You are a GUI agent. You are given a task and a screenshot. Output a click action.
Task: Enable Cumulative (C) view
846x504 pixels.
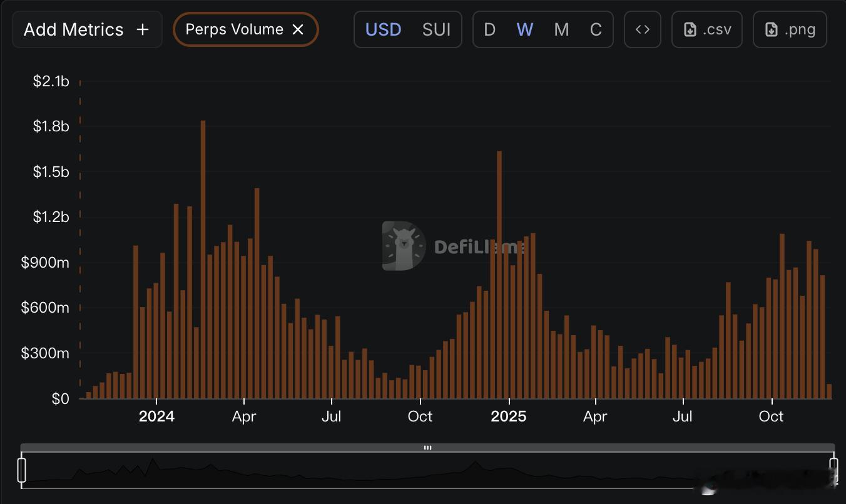coord(596,29)
